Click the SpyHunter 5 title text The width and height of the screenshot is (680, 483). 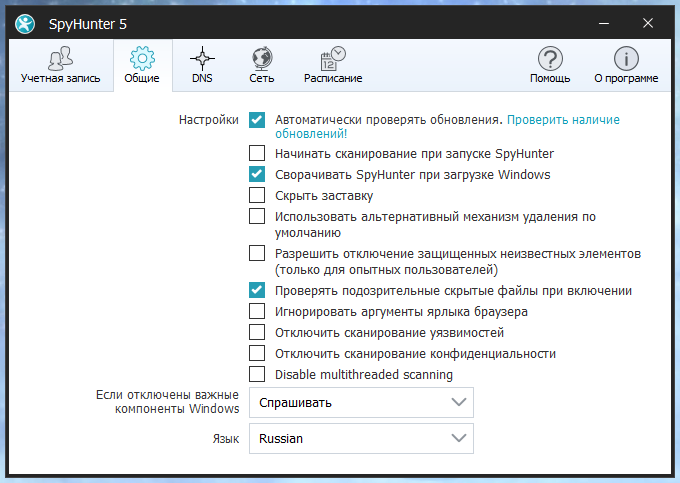tap(88, 24)
